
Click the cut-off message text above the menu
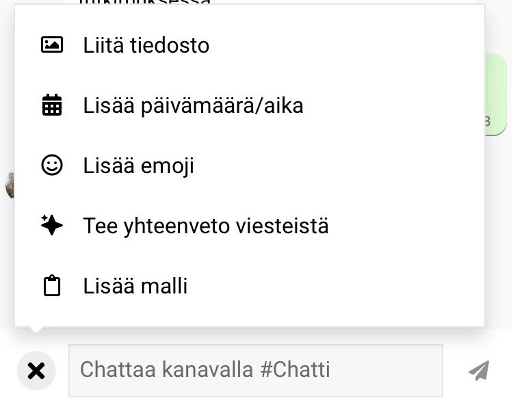(144, 3)
